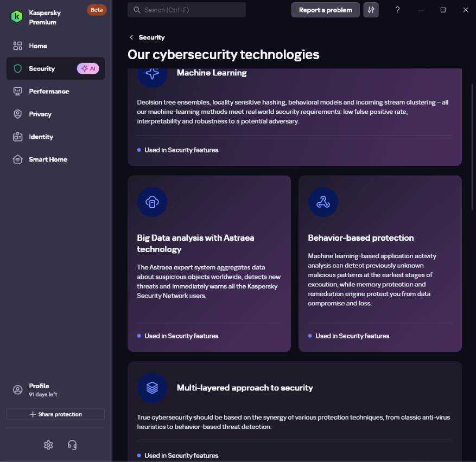
Task: Click the Behavior-based protection heading
Action: 360,238
